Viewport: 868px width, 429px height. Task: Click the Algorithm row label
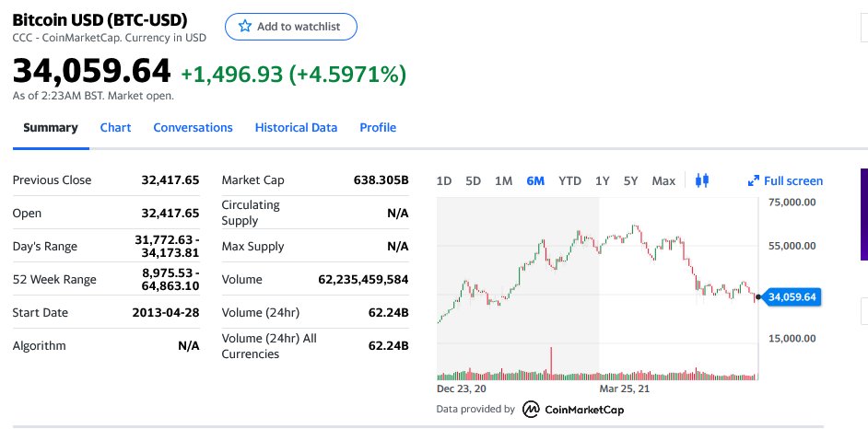(39, 345)
